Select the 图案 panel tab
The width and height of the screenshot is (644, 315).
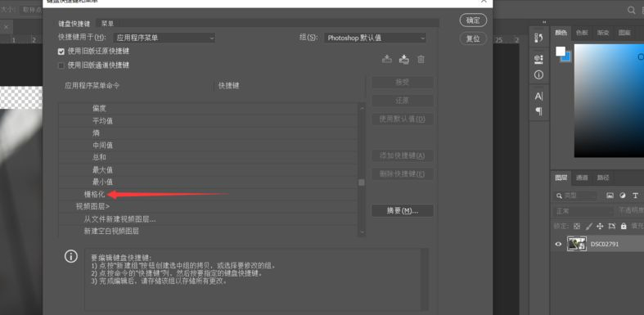pyautogui.click(x=624, y=33)
